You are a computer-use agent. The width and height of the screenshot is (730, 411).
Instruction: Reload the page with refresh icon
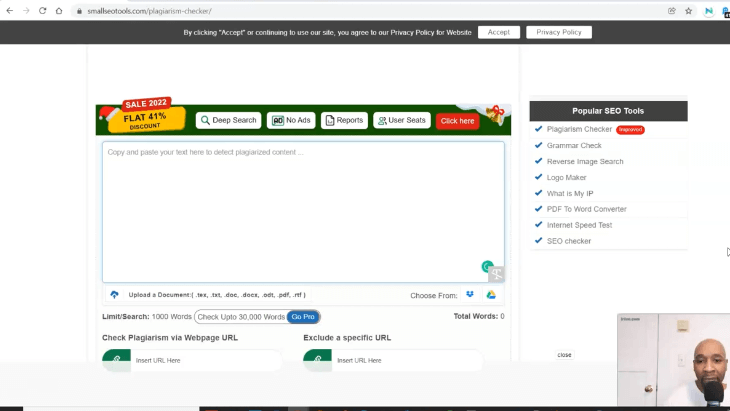pos(42,11)
